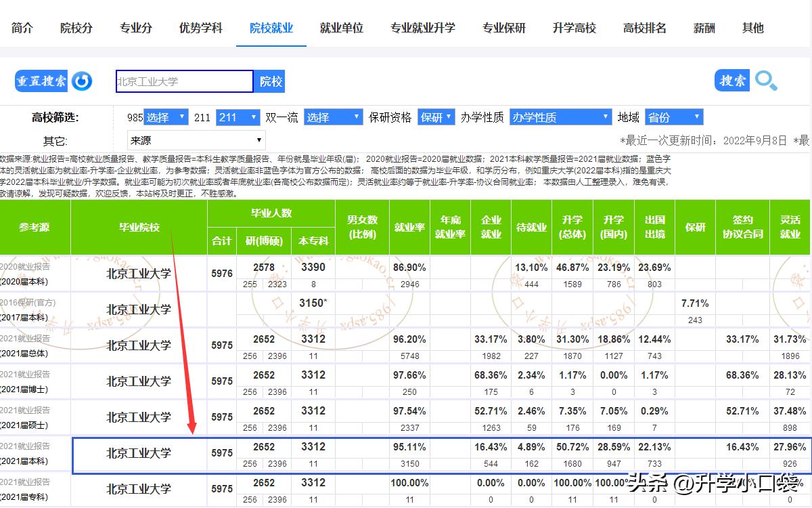Screen dimensions: 812x508
Task: Expand the 办学性质 dropdown
Action: click(560, 117)
